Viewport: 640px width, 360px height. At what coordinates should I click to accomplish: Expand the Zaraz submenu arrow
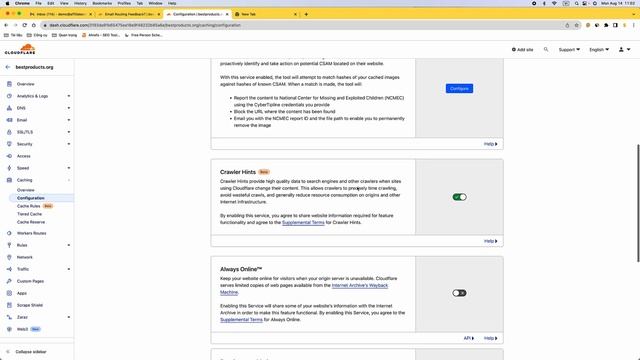point(69,317)
